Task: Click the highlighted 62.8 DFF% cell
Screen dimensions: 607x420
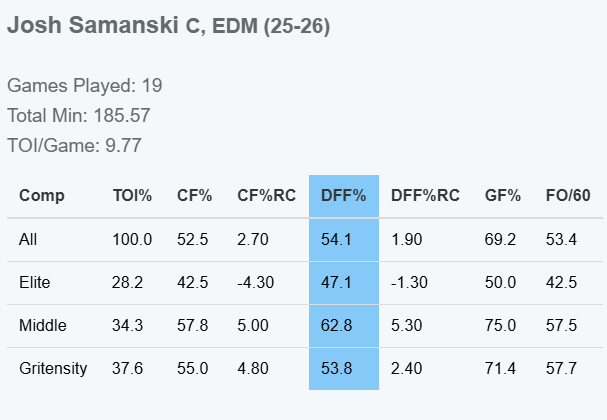Action: click(x=336, y=326)
